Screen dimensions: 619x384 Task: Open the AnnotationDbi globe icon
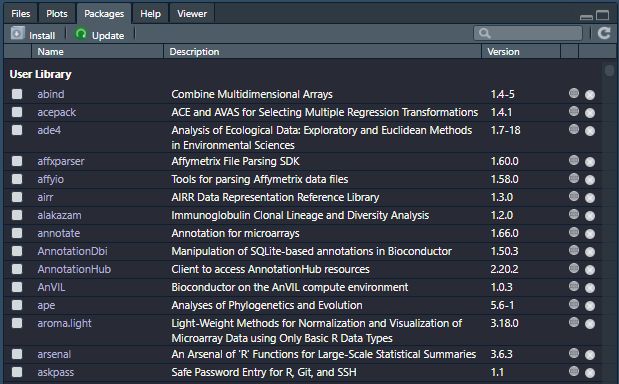click(x=574, y=251)
